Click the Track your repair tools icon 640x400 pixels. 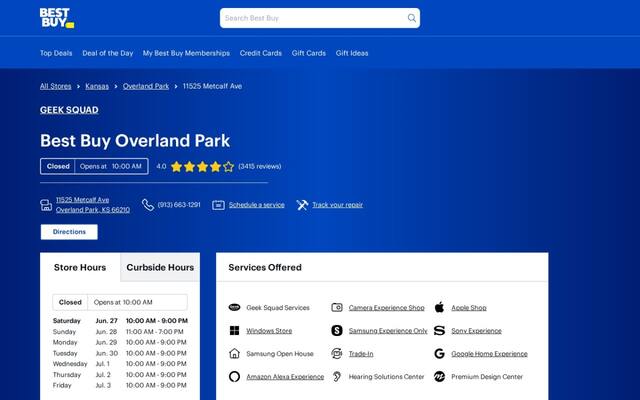[x=302, y=205]
